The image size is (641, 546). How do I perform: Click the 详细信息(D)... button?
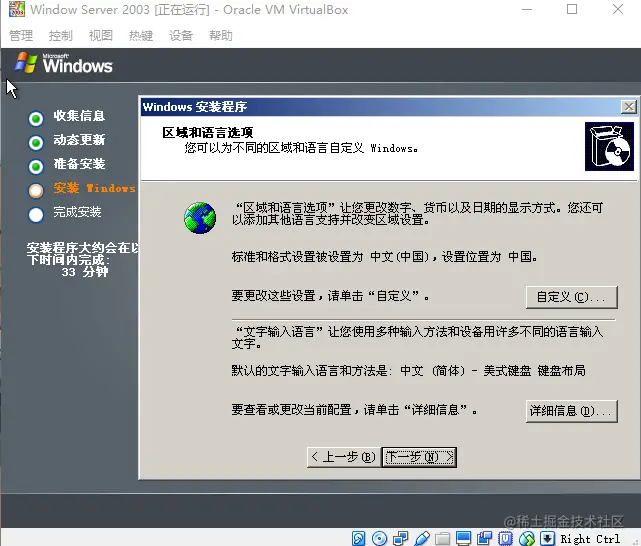[x=572, y=411]
